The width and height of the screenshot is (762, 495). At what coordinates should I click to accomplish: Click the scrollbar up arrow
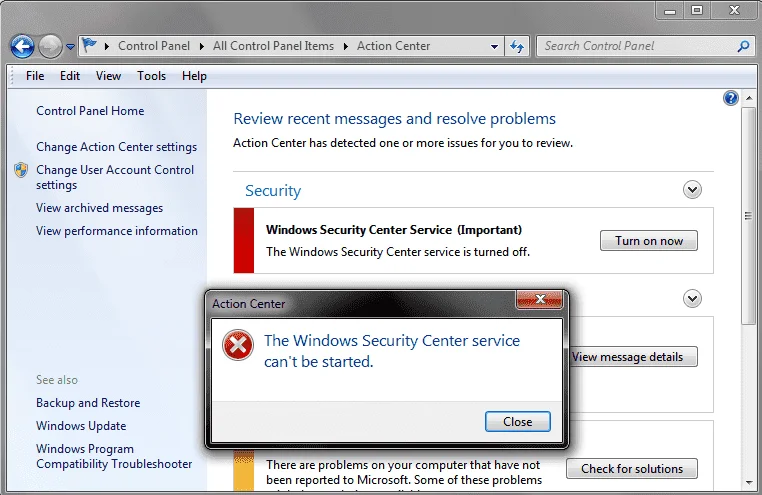(749, 98)
